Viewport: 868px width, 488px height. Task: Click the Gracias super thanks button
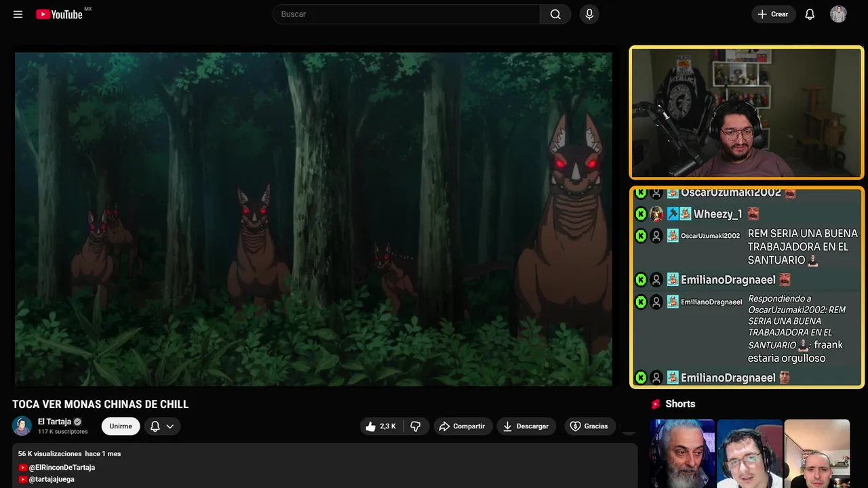pyautogui.click(x=589, y=426)
